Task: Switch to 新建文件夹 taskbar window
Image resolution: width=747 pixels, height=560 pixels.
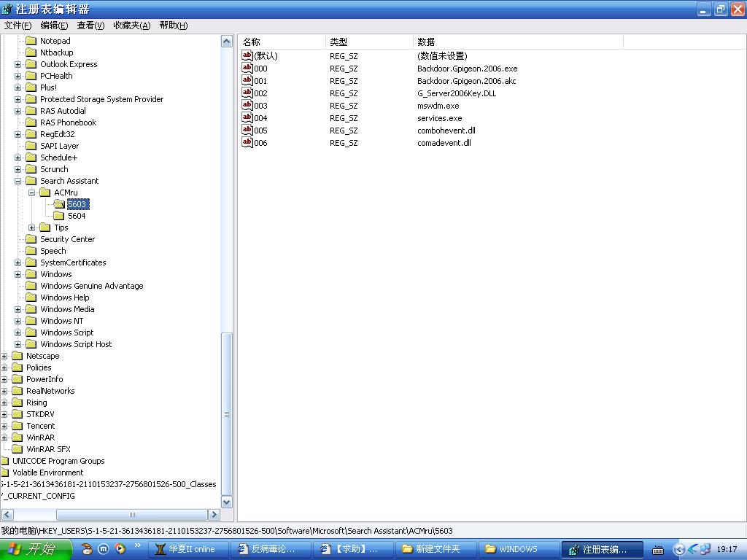Action: [x=436, y=549]
